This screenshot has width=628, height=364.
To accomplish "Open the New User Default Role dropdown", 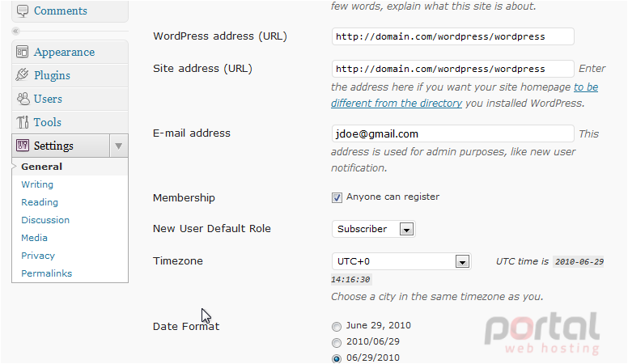I will pyautogui.click(x=373, y=229).
